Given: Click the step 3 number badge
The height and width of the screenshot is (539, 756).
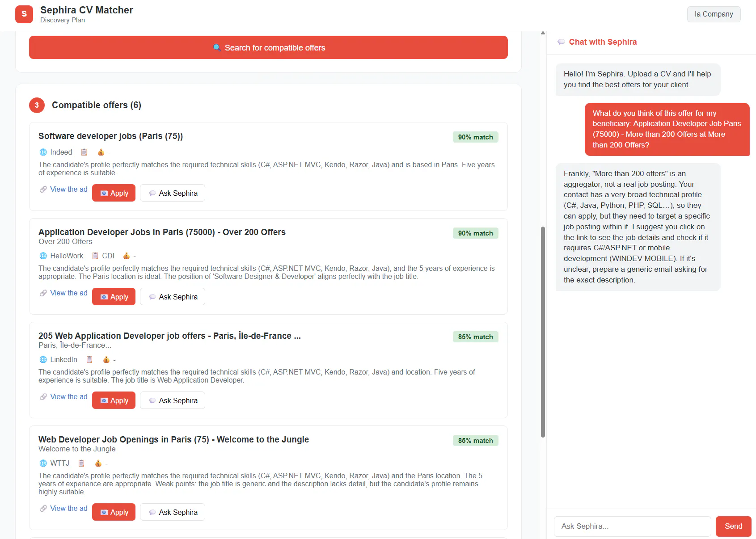Looking at the screenshot, I should [37, 105].
